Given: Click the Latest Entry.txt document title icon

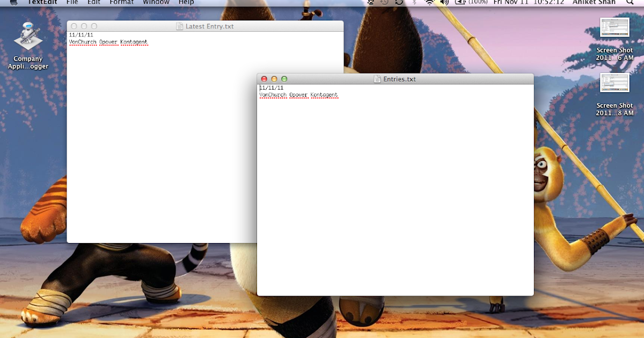Looking at the screenshot, I should tap(180, 26).
